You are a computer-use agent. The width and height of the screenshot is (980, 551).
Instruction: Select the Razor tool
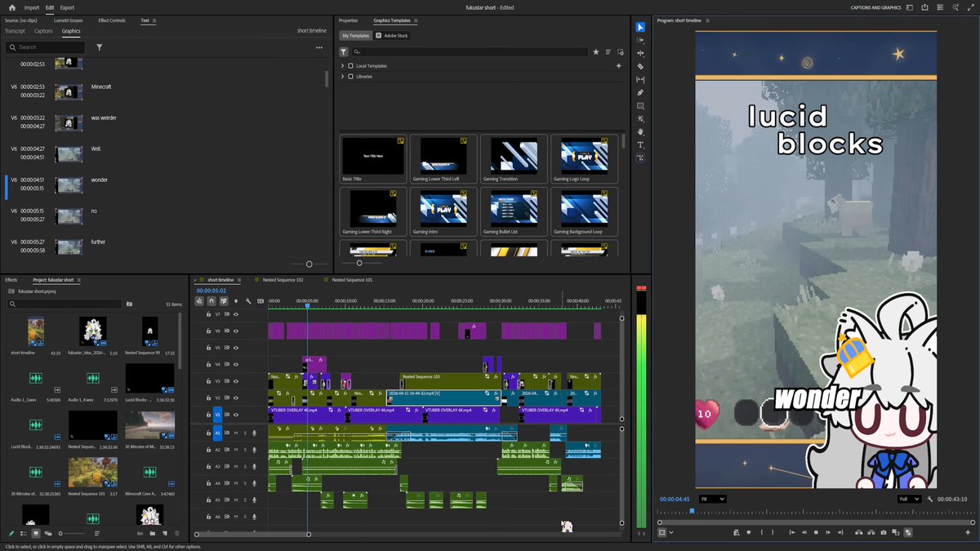click(640, 66)
